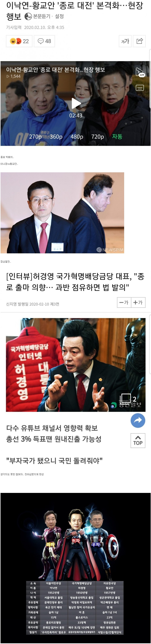The height and width of the screenshot is (644, 151).
Task: Select 270p video quality
Action: 35,137
